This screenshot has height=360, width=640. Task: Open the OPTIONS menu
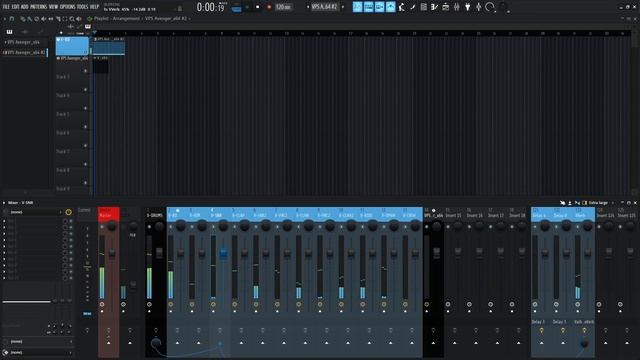pyautogui.click(x=68, y=7)
